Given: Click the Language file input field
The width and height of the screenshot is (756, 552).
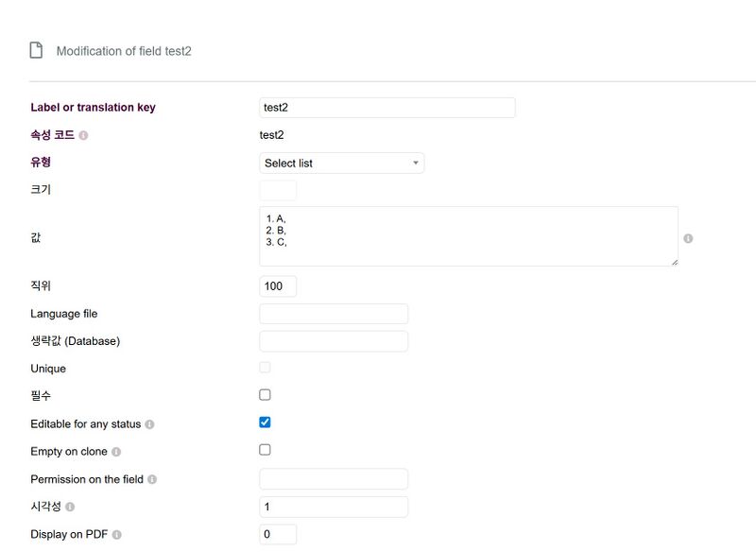Looking at the screenshot, I should pyautogui.click(x=334, y=314).
